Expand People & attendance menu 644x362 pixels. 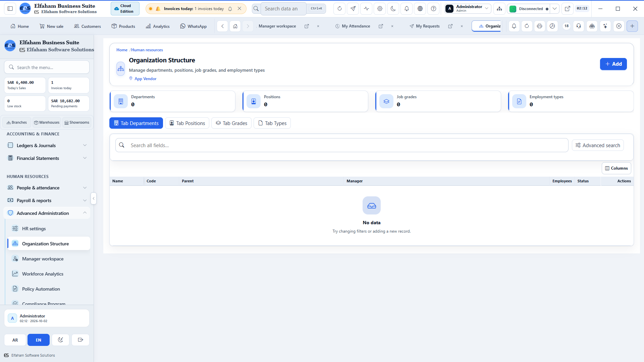pyautogui.click(x=47, y=188)
